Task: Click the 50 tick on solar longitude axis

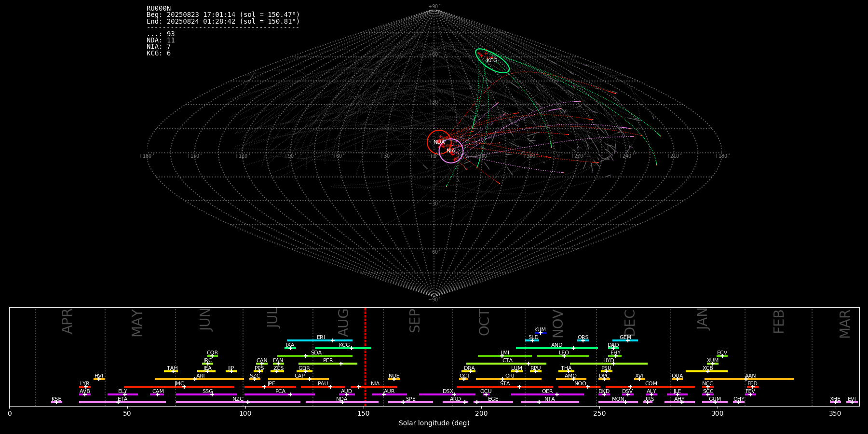Action: pos(127,413)
